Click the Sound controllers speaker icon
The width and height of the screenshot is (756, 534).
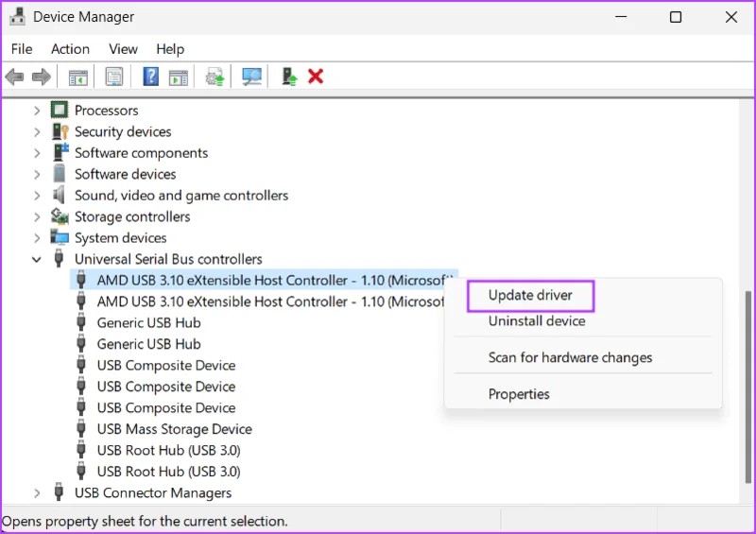(59, 195)
